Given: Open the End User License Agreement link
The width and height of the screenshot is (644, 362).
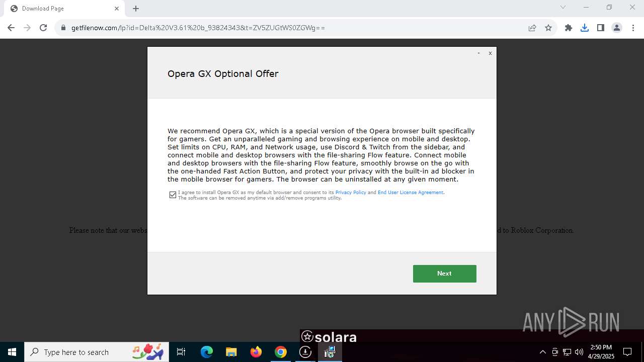Looking at the screenshot, I should tap(411, 193).
